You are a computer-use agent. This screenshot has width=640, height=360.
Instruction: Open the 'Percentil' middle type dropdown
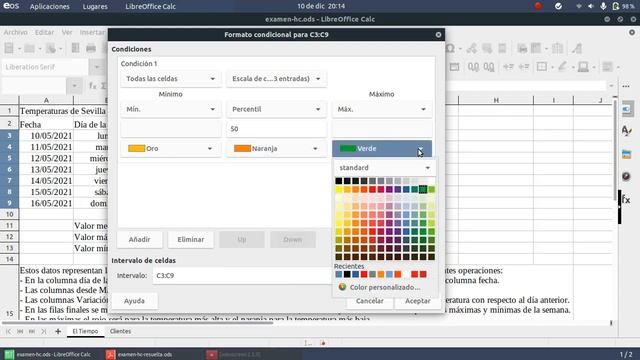pos(276,109)
